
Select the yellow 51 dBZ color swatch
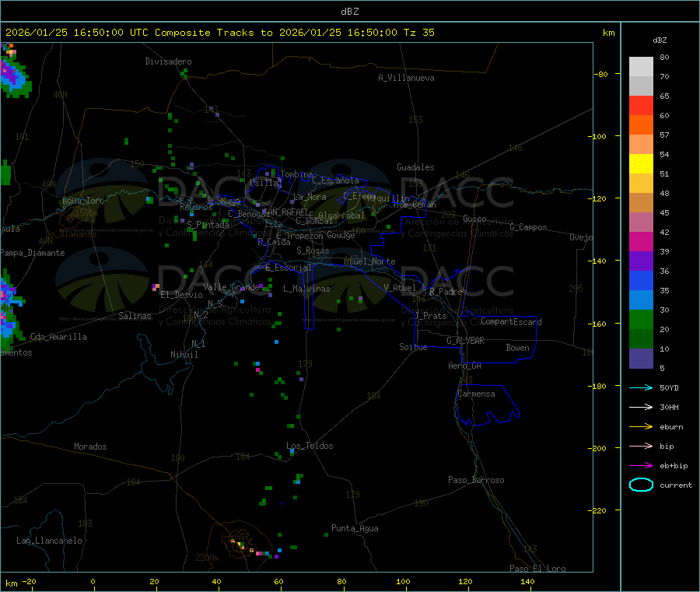pyautogui.click(x=641, y=164)
